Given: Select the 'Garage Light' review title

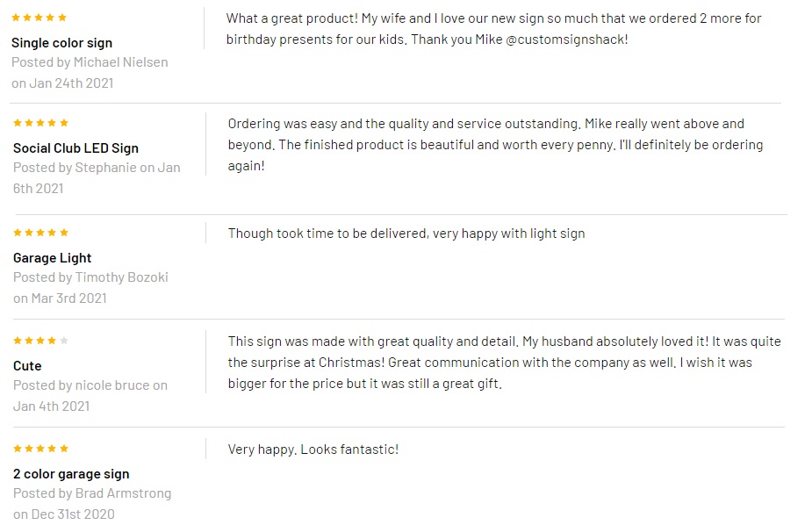Looking at the screenshot, I should (x=52, y=258).
